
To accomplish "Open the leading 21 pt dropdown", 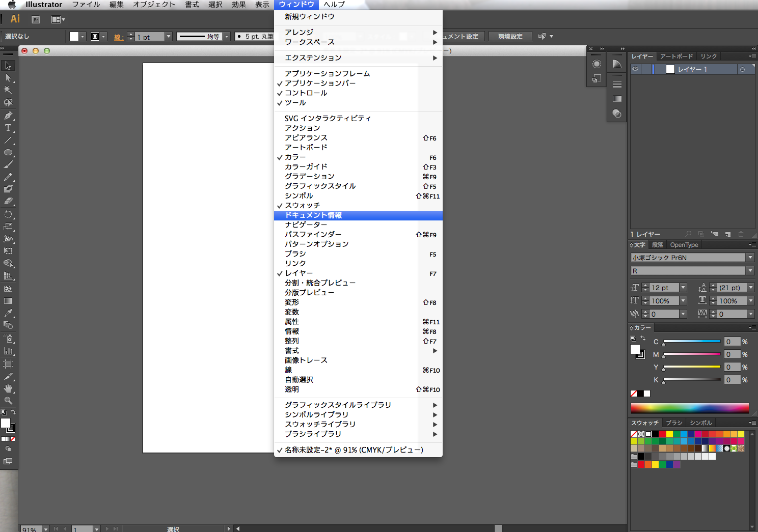I will [x=750, y=288].
